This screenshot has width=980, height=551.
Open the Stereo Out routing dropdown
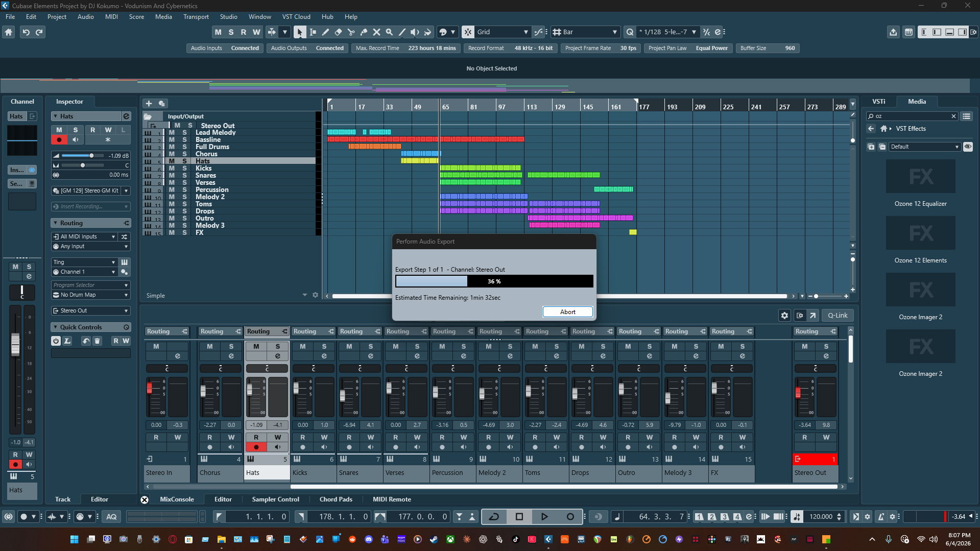tap(91, 311)
